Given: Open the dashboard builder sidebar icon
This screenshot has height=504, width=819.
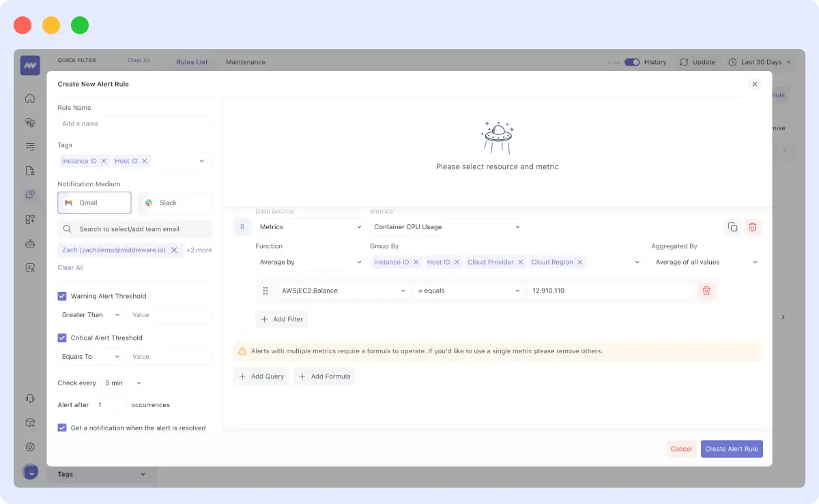Looking at the screenshot, I should click(29, 218).
